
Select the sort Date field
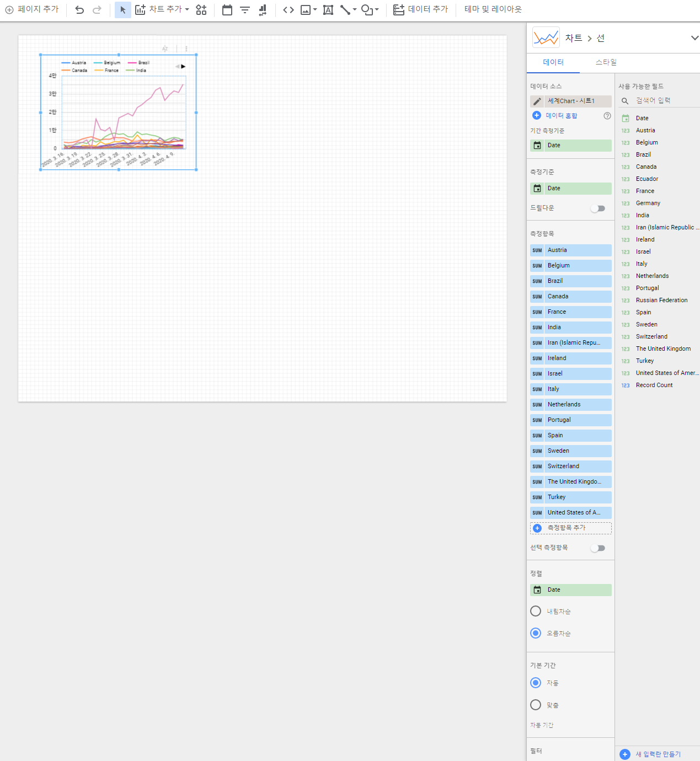pyautogui.click(x=571, y=590)
